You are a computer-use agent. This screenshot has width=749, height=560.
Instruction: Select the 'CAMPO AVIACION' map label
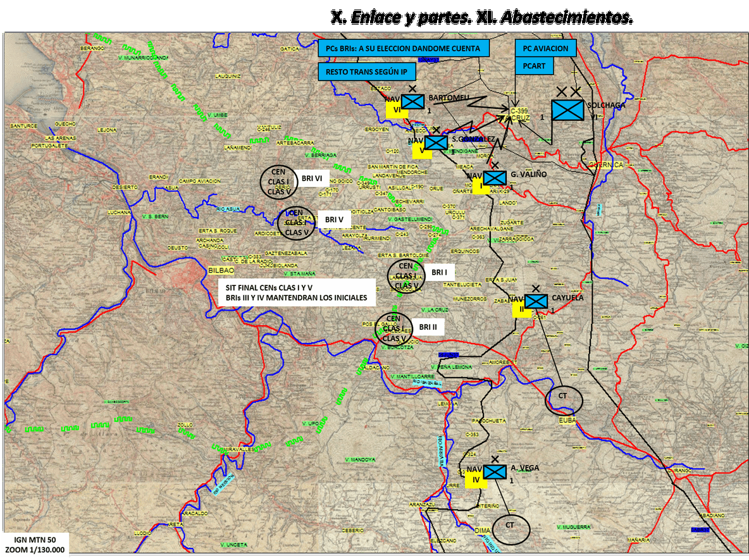[x=200, y=181]
